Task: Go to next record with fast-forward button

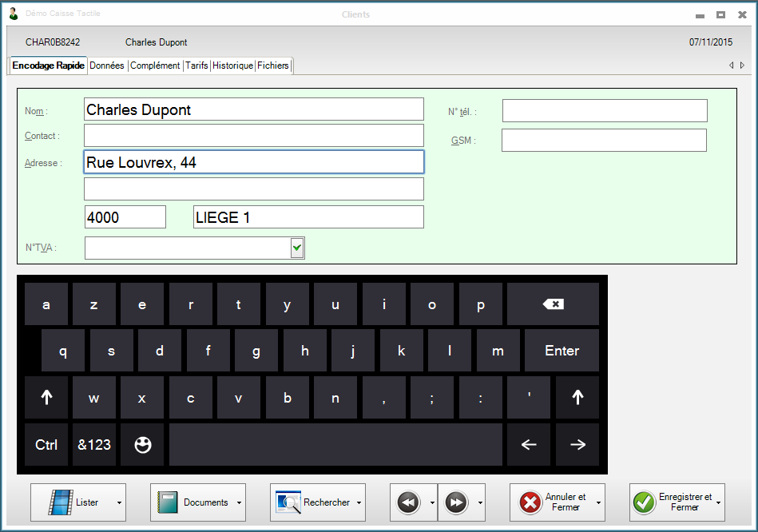Action: pos(456,502)
